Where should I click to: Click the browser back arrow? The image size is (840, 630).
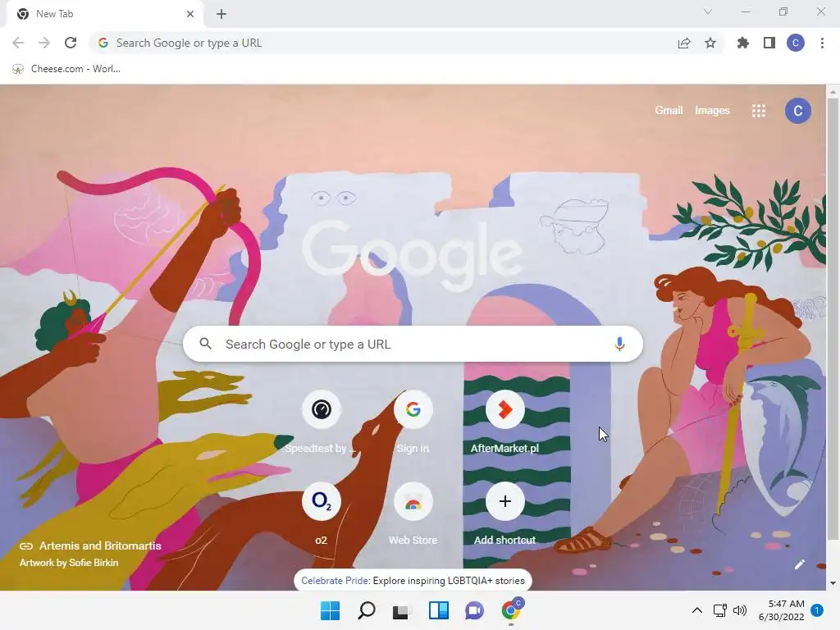click(x=18, y=43)
